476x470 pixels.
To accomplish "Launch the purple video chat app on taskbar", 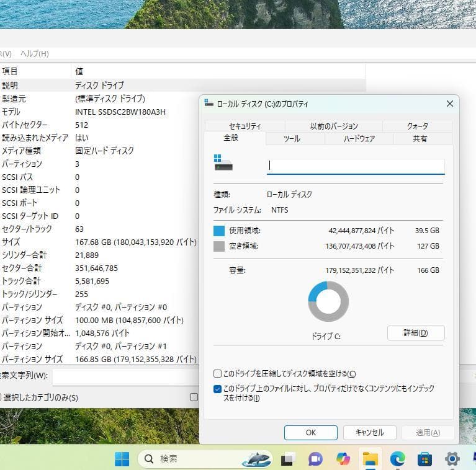I will 316,459.
